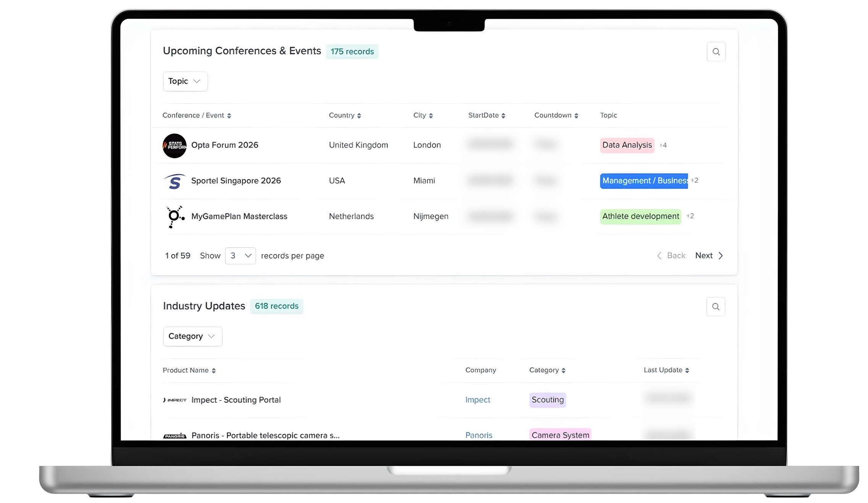
Task: Change records per page with the Show dropdown
Action: click(240, 256)
